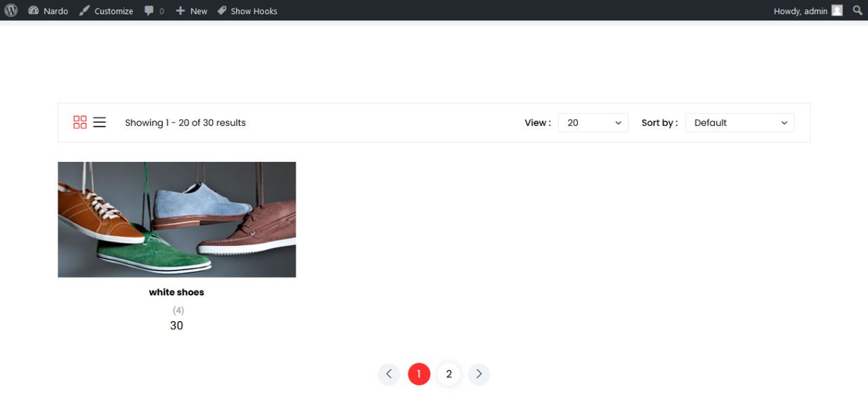Viewport: 868px width, 420px height.
Task: Click the admin avatar image
Action: [837, 11]
